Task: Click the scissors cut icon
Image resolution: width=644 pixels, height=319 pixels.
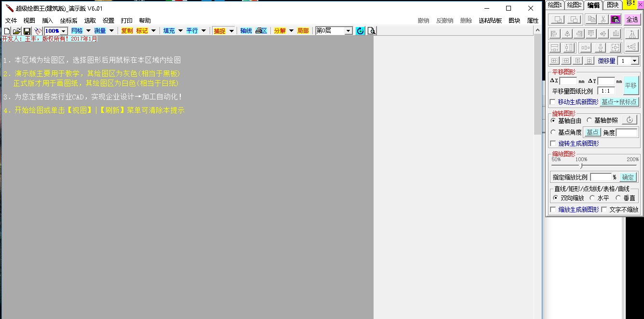Action: [603, 19]
